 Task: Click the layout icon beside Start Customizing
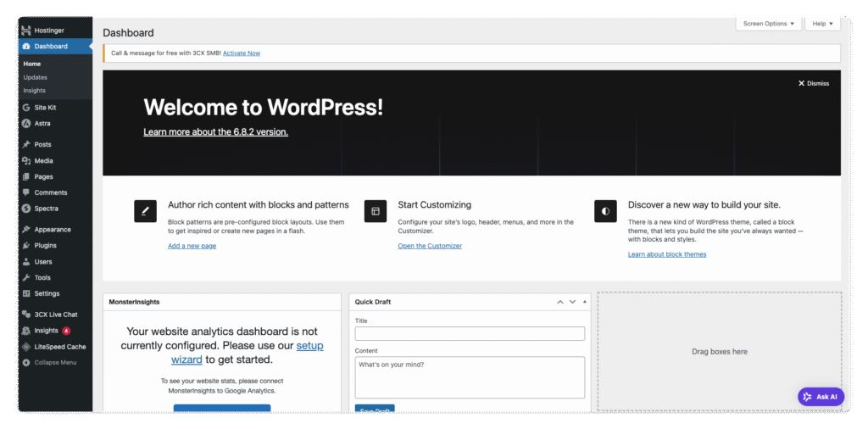click(376, 211)
